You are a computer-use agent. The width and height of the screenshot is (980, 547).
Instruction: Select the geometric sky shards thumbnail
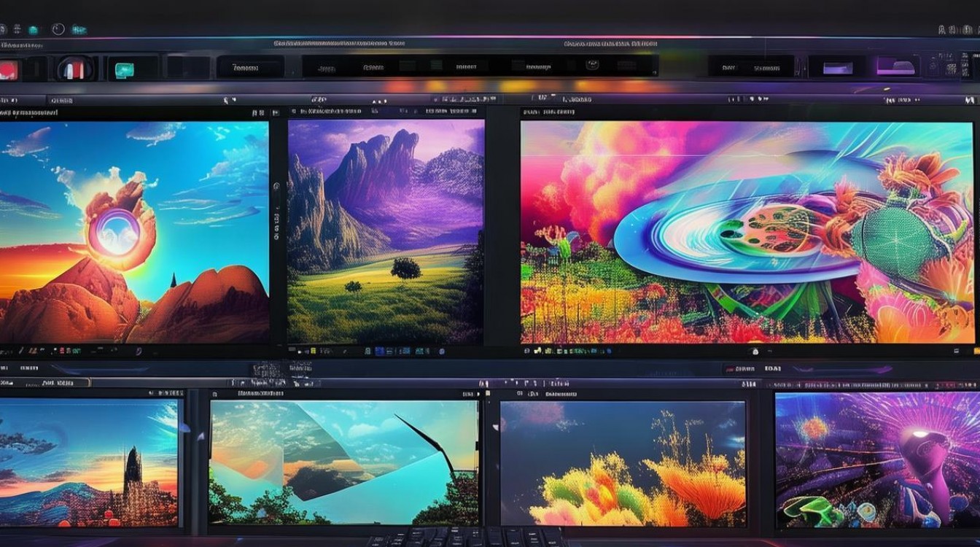[343, 462]
